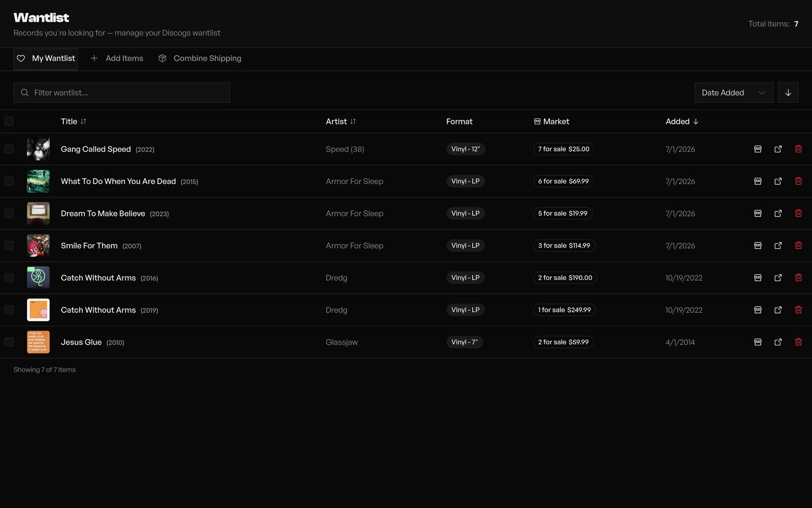Switch to My Wantlist tab

coord(46,58)
